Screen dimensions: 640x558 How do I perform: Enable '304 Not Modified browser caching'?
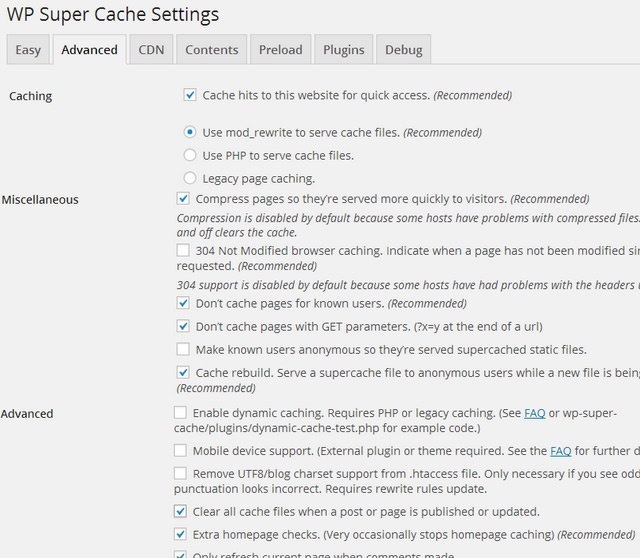click(183, 250)
